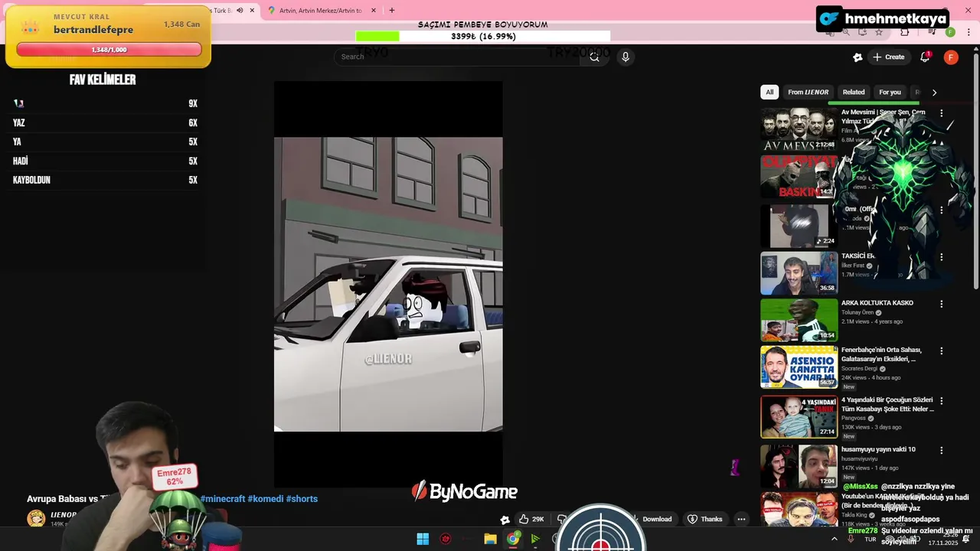Click the Socrates Dergi channel name

point(860,368)
